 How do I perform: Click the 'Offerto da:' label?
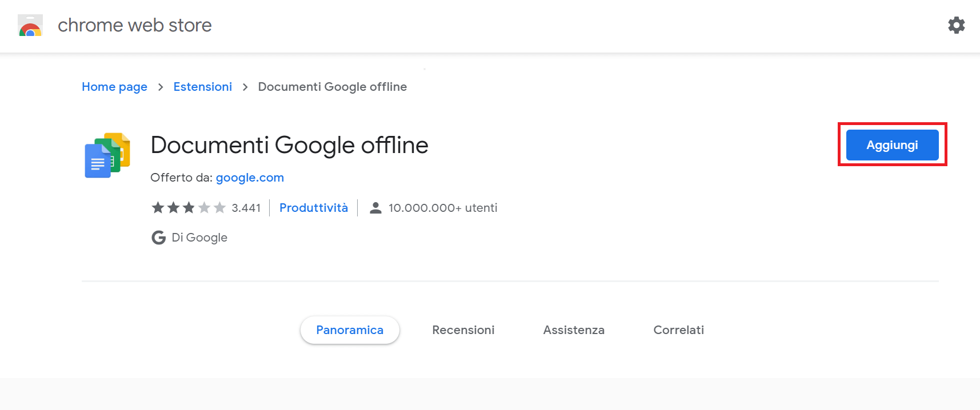click(x=181, y=178)
